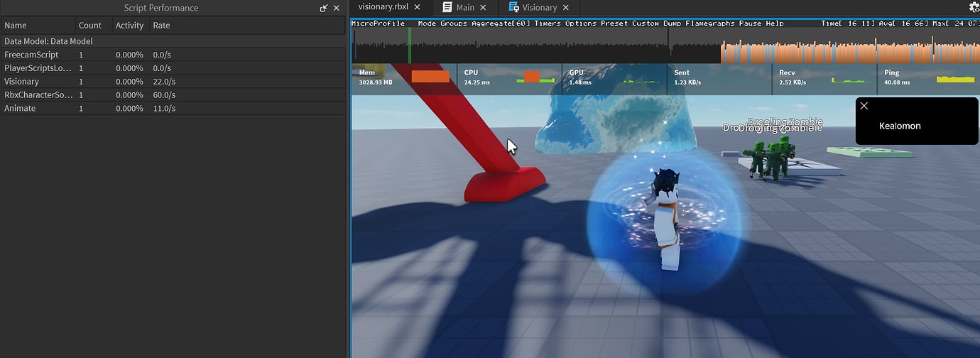Viewport: 980px width, 358px height.
Task: Switch to the visionary.rbxl tab
Action: (x=383, y=7)
